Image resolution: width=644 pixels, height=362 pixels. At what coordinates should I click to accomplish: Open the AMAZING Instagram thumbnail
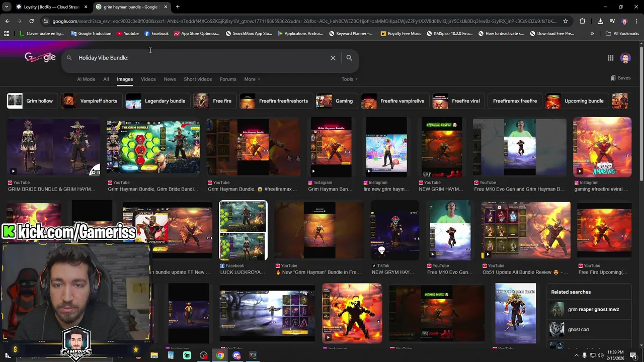point(602,147)
